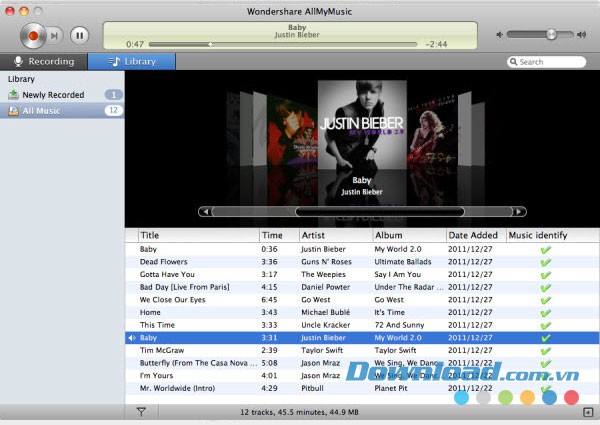Select the This Time track
This screenshot has width=600, height=425.
point(362,325)
